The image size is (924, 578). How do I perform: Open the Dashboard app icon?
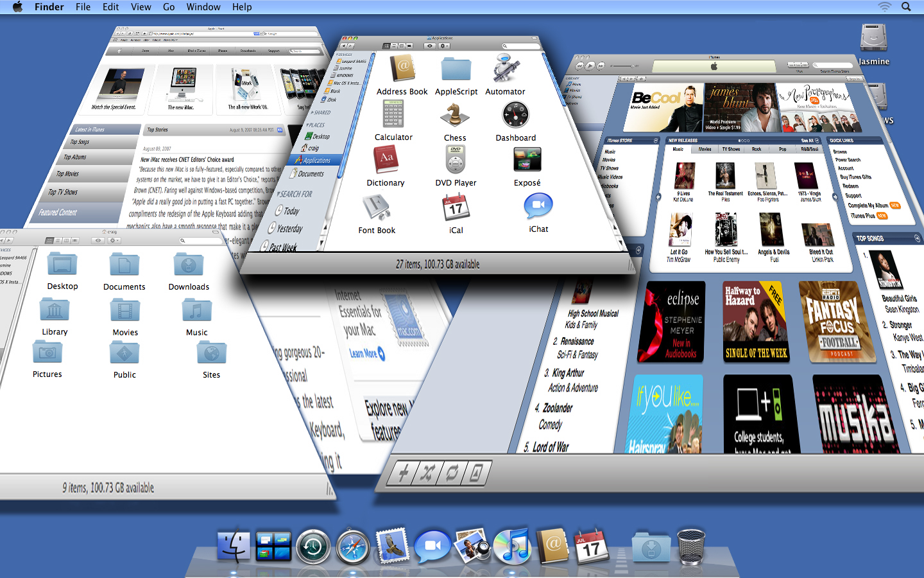coord(516,116)
